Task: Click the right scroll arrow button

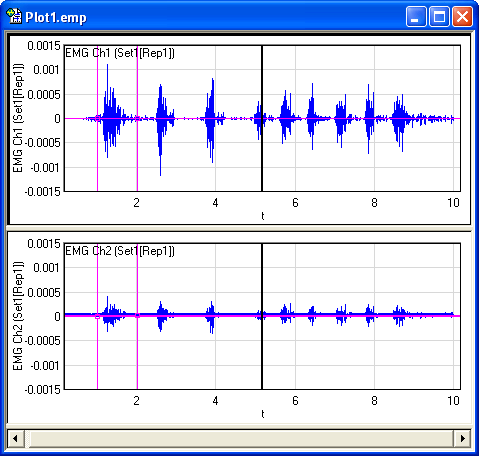Action: [x=463, y=438]
